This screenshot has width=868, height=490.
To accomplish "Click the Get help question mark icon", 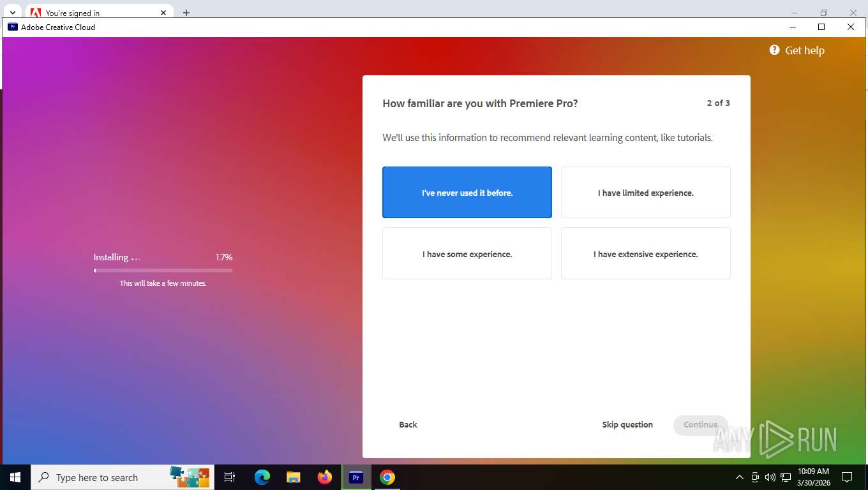I will pos(774,50).
